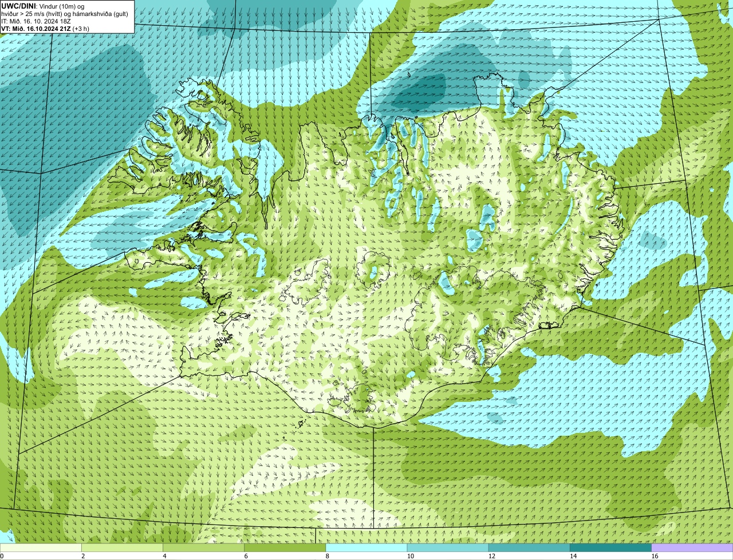Click the "12" label on the color scale

492,556
